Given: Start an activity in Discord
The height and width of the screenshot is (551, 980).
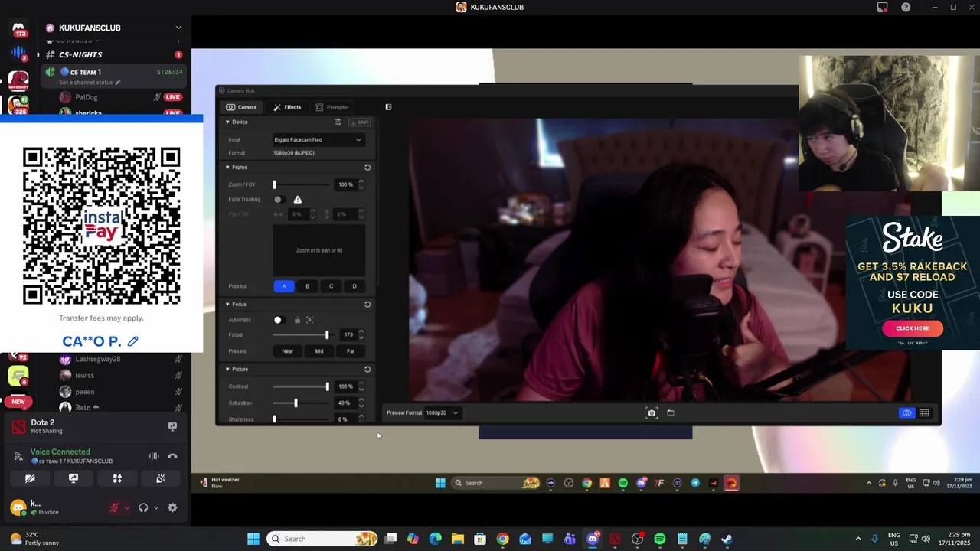Looking at the screenshot, I should [x=117, y=478].
